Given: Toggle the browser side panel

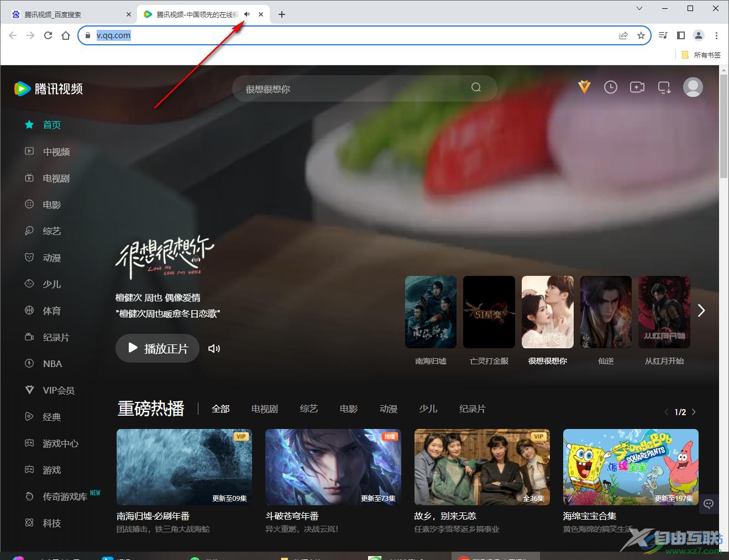Looking at the screenshot, I should coord(681,35).
